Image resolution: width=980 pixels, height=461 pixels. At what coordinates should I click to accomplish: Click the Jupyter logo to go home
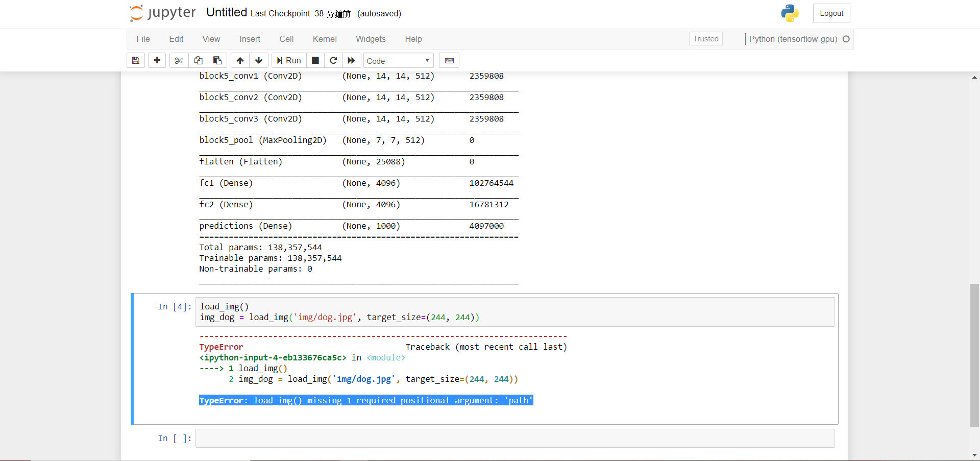[x=162, y=13]
